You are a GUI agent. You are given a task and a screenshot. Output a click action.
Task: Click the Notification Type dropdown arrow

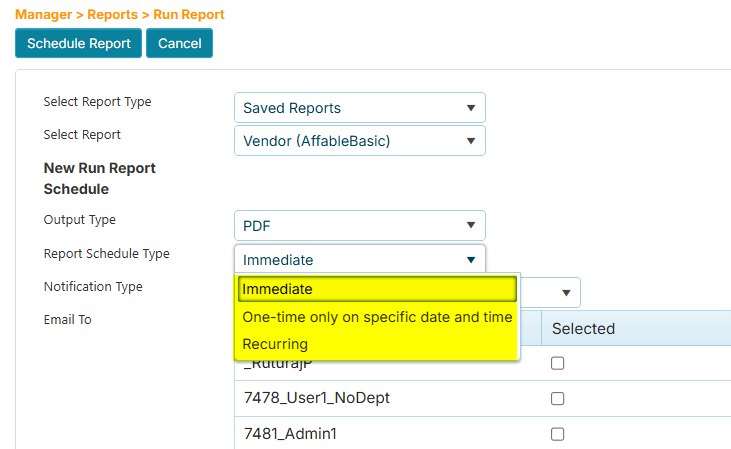click(565, 292)
